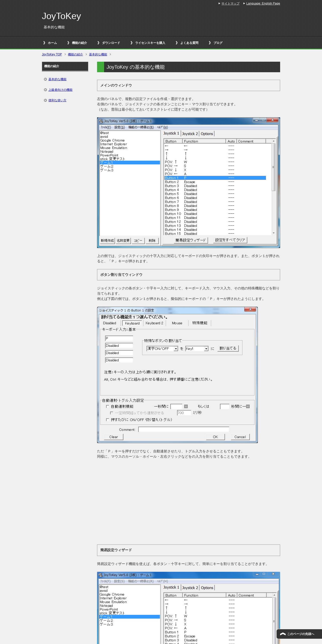Click Cancel in the dialog
This screenshot has height=644, width=322.
coord(240,437)
